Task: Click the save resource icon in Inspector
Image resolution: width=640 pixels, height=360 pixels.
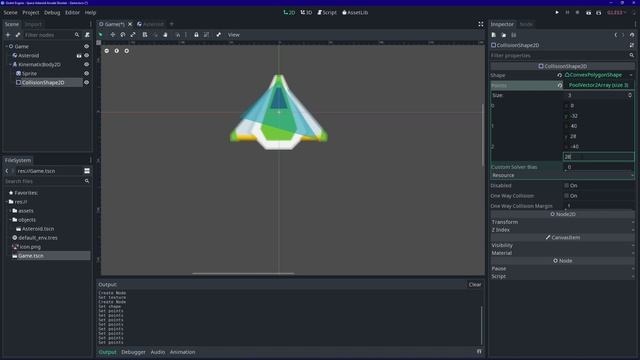Action: coord(513,35)
